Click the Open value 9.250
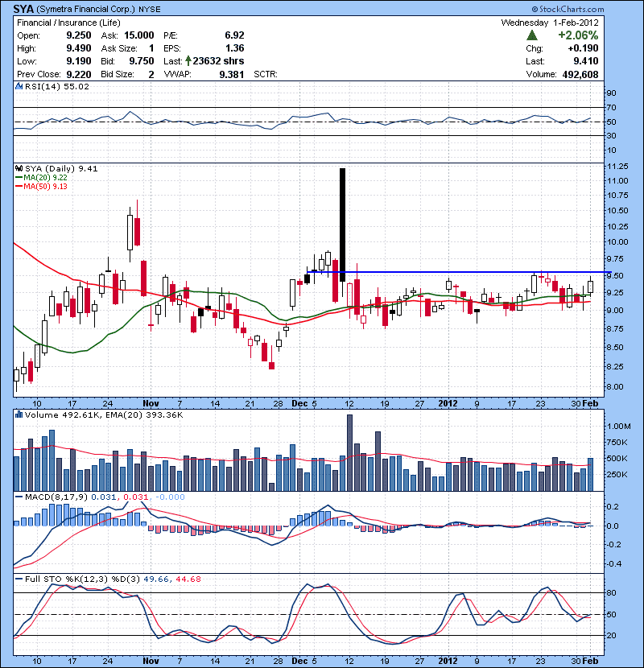The image size is (644, 668). coord(79,35)
